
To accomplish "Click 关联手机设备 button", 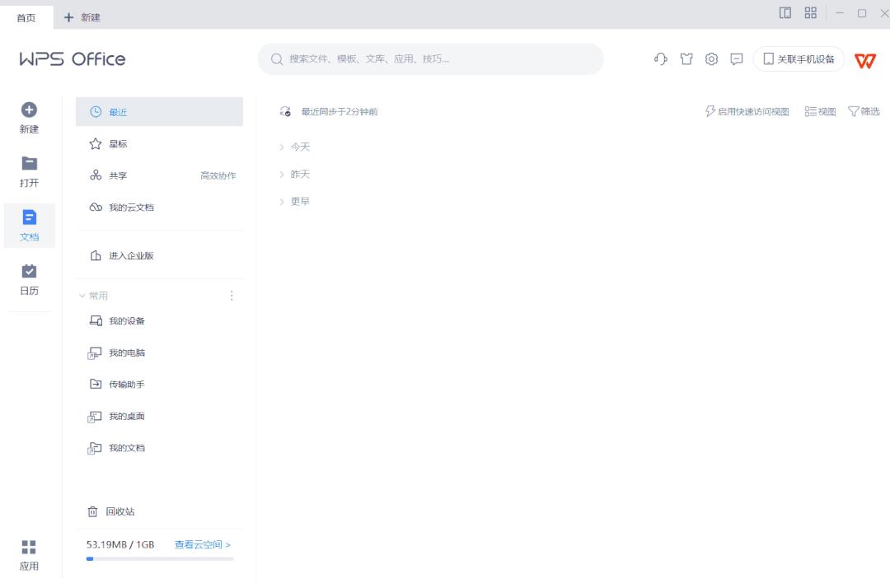I will 799,59.
